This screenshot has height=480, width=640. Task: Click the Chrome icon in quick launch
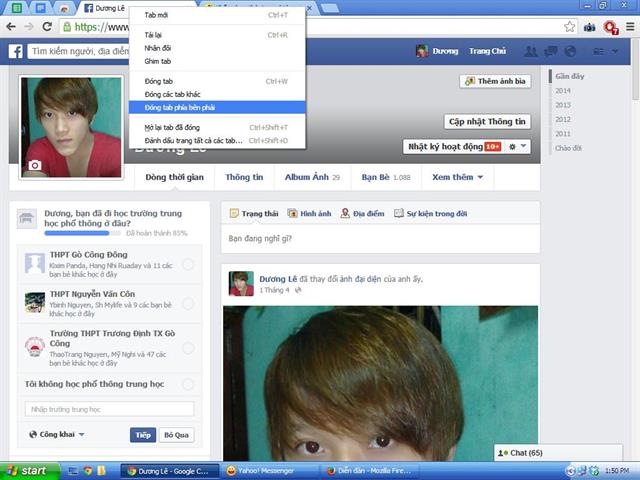88,471
